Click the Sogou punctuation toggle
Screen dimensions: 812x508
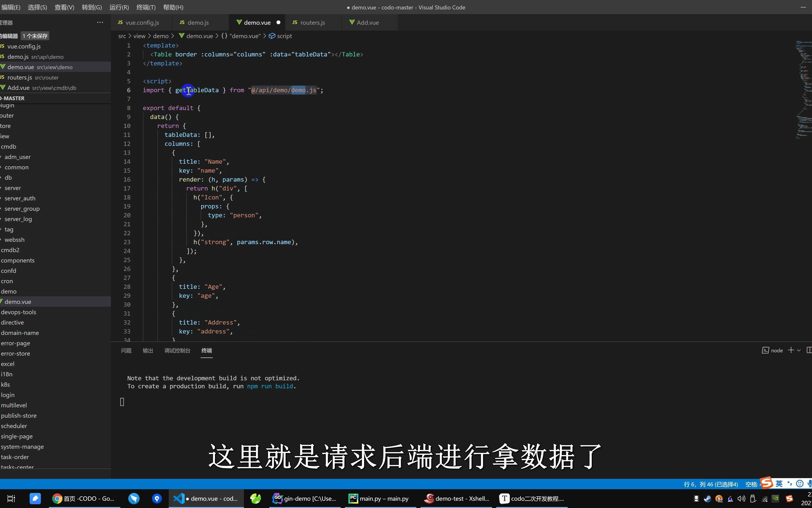789,484
